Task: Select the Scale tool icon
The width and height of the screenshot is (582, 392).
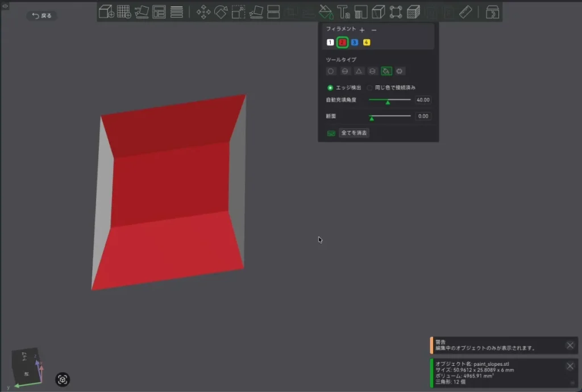Action: (238, 12)
